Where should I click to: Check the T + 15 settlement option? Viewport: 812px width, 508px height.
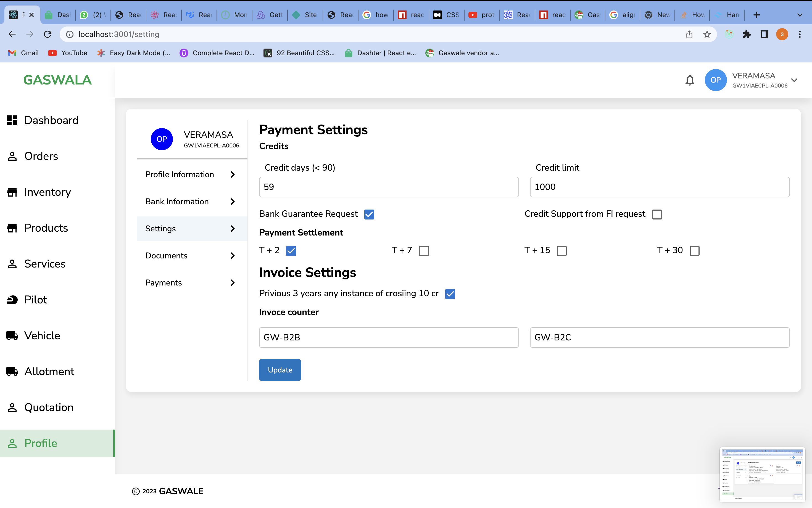[x=561, y=251]
